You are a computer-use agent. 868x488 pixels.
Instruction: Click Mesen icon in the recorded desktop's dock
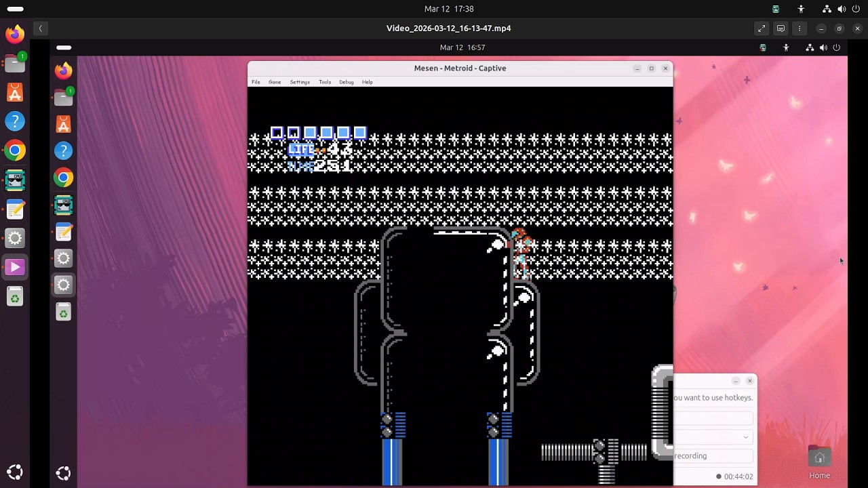63,205
